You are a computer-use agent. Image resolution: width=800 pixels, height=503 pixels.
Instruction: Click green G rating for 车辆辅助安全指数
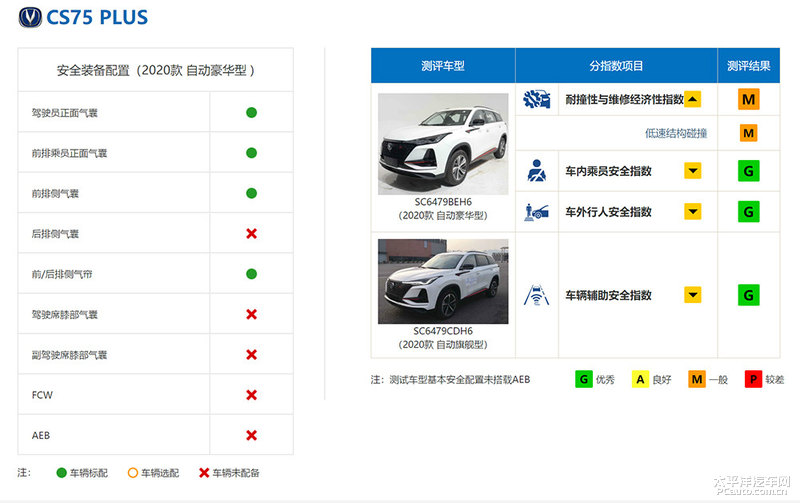coord(748,295)
